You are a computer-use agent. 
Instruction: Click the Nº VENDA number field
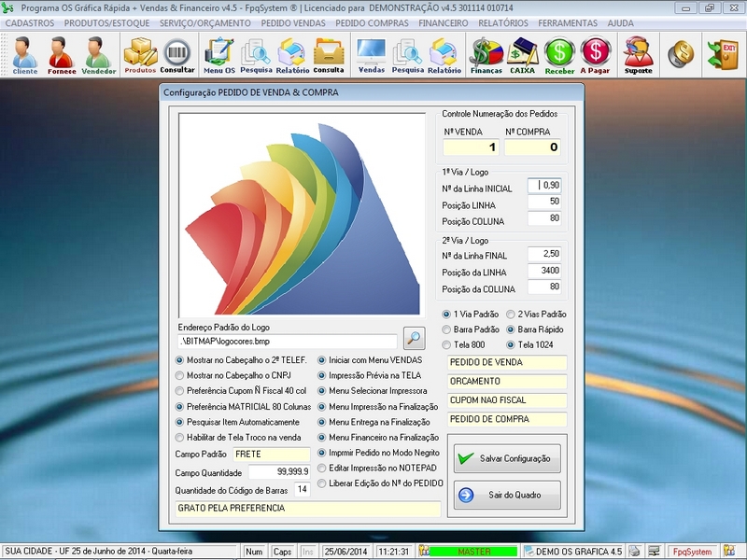point(472,147)
